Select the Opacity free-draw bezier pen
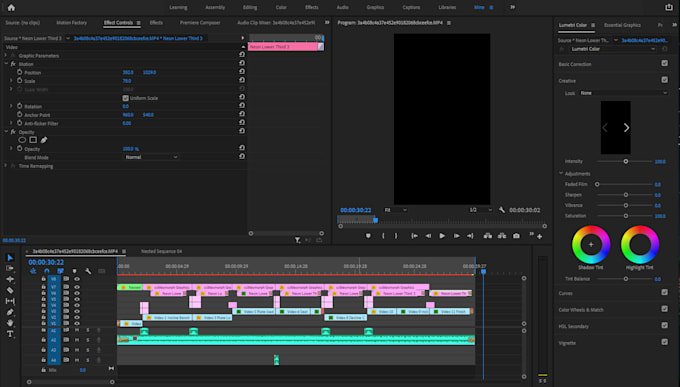Image resolution: width=680 pixels, height=387 pixels. (x=44, y=140)
